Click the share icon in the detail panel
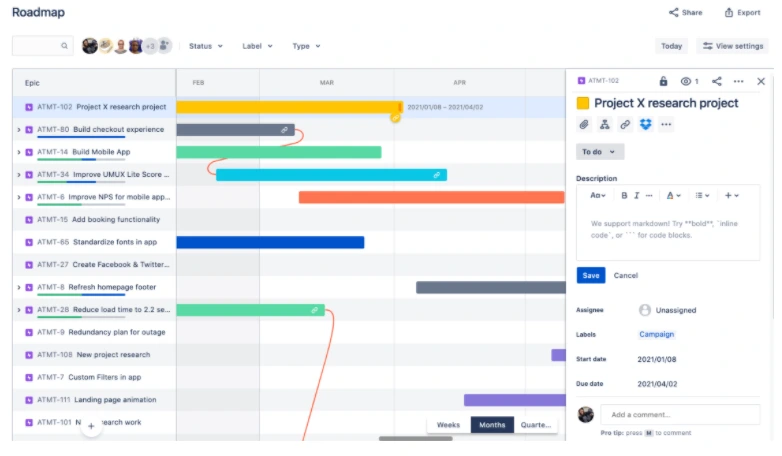 click(717, 81)
